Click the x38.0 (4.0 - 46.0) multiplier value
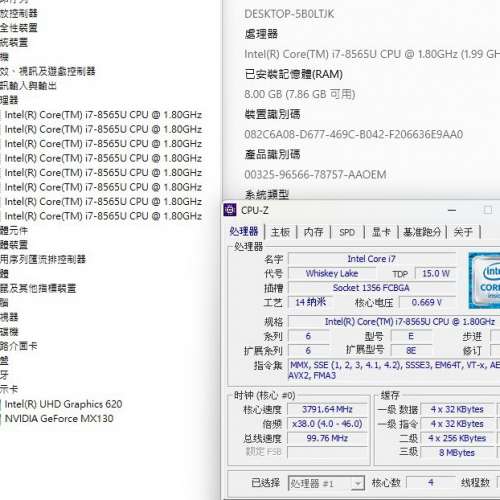 click(327, 424)
